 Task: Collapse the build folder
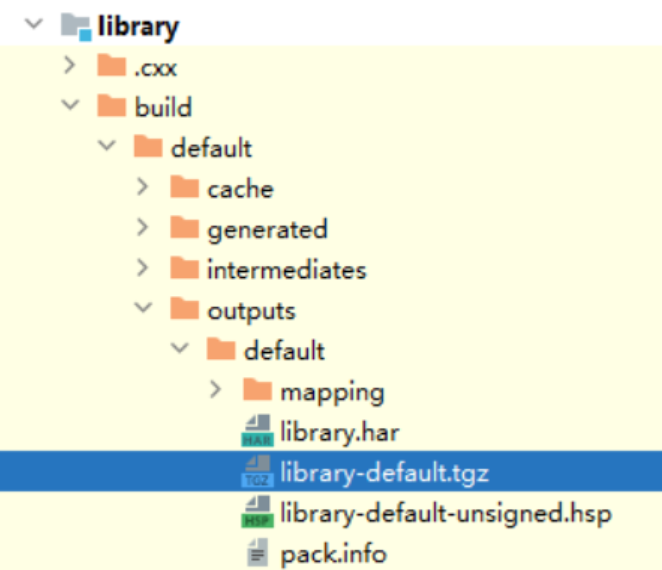69,106
